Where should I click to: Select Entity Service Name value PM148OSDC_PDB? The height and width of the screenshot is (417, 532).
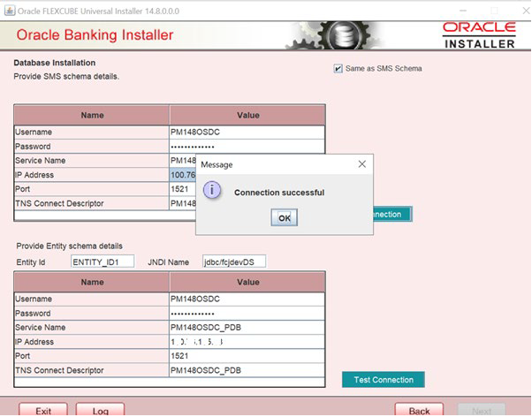pyautogui.click(x=247, y=328)
